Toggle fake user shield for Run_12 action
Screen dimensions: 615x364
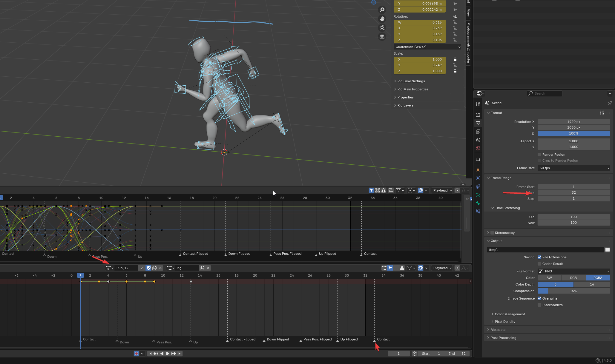coord(148,268)
